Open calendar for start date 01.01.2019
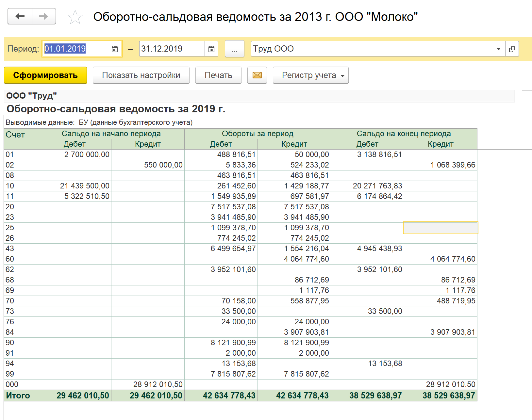The width and height of the screenshot is (532, 420). tap(115, 49)
